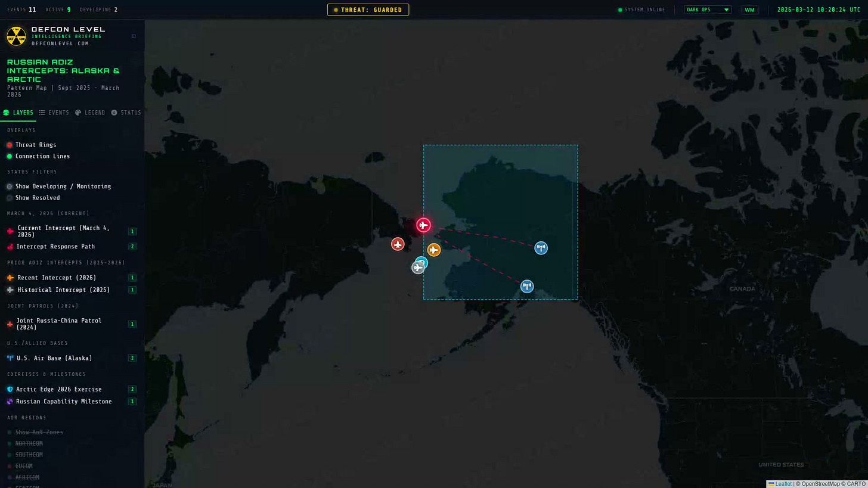Click the DEVELOPING 2 counter
The height and width of the screenshot is (488, 868).
pyautogui.click(x=98, y=10)
